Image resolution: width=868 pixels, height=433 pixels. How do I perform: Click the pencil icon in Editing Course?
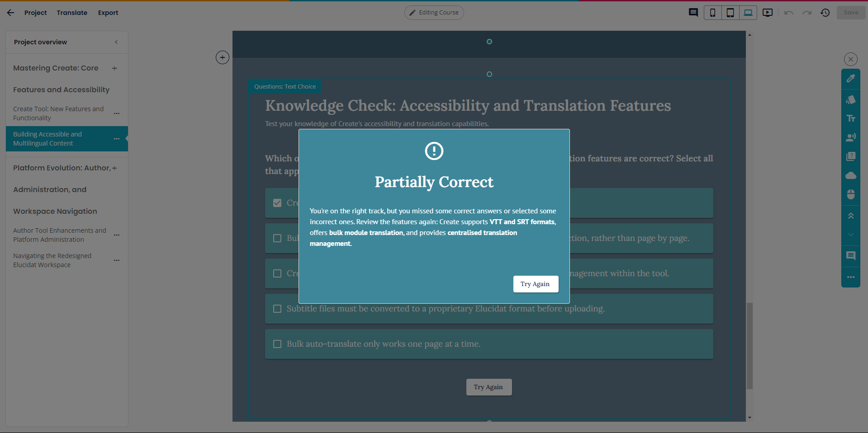click(412, 13)
